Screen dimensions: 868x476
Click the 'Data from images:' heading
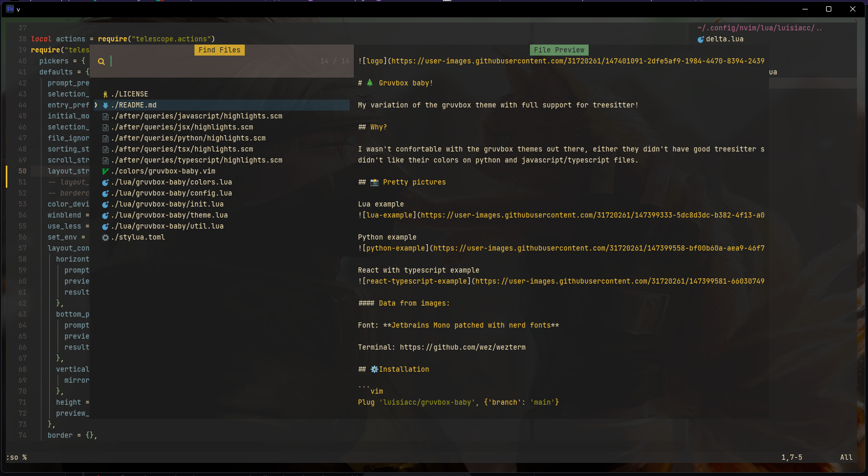point(404,304)
